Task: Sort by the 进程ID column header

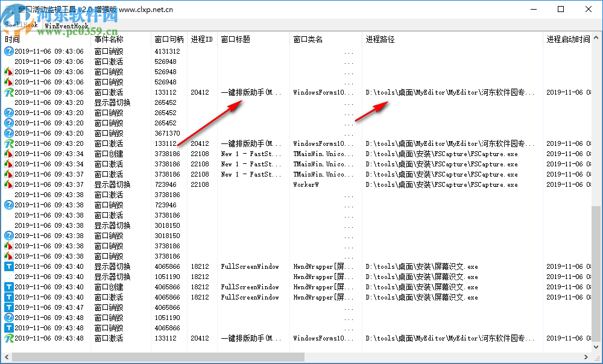Action: point(202,39)
